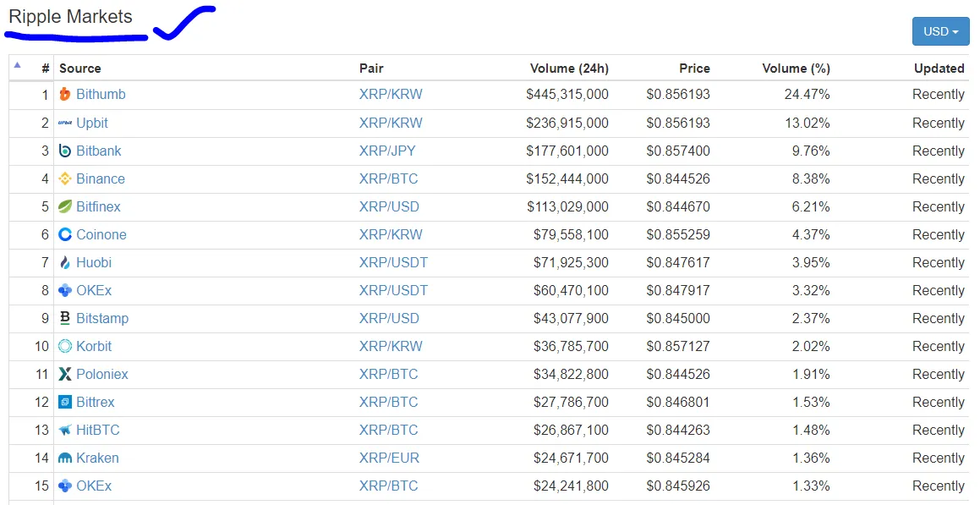Click the Bitstamp B logo icon

pos(65,318)
